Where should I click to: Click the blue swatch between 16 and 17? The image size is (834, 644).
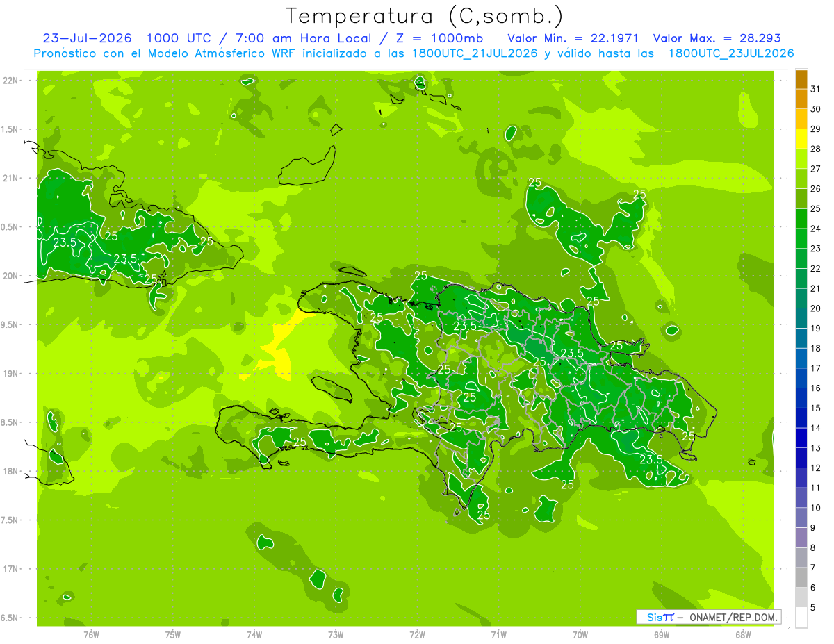pos(801,378)
